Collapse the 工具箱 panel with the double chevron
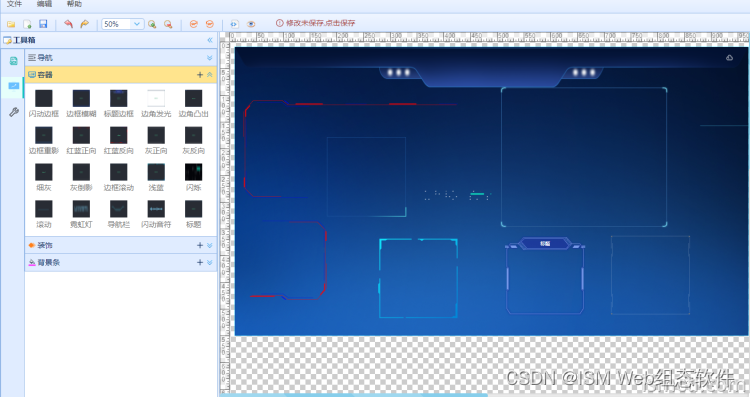Image resolution: width=750 pixels, height=397 pixels. (210, 40)
